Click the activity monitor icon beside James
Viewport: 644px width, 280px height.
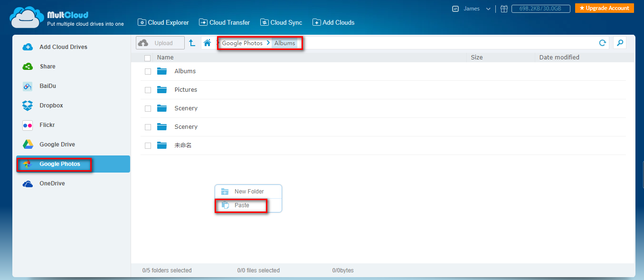(455, 9)
